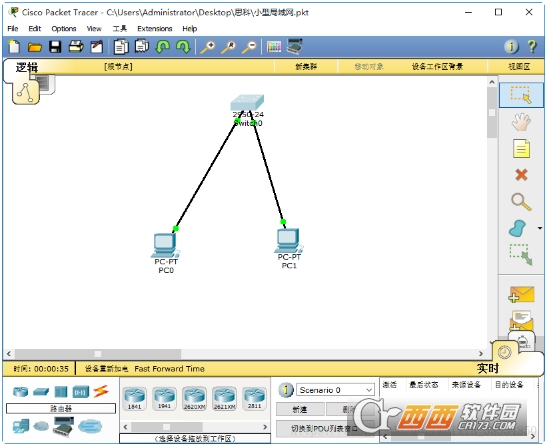
Task: Pick the 2621XM router model
Action: point(224,398)
